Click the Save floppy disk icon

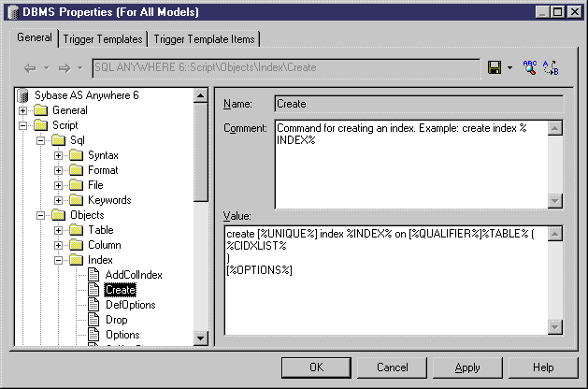pos(495,67)
